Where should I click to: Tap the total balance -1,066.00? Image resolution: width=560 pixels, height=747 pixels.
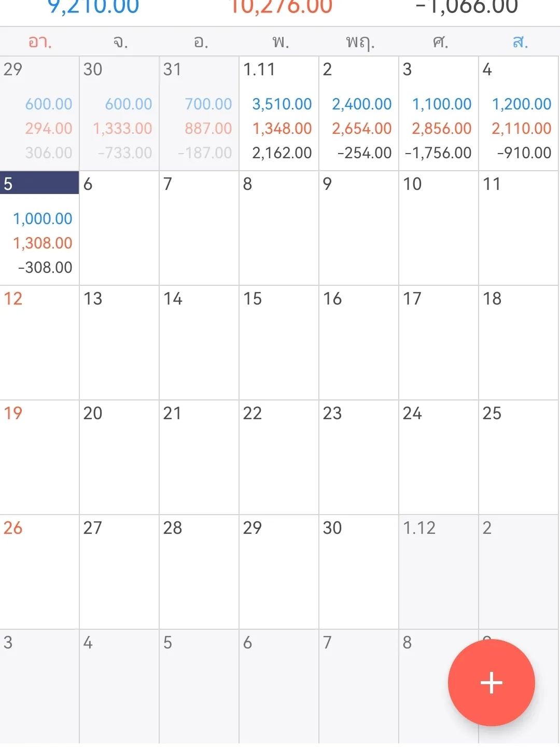[x=467, y=7]
